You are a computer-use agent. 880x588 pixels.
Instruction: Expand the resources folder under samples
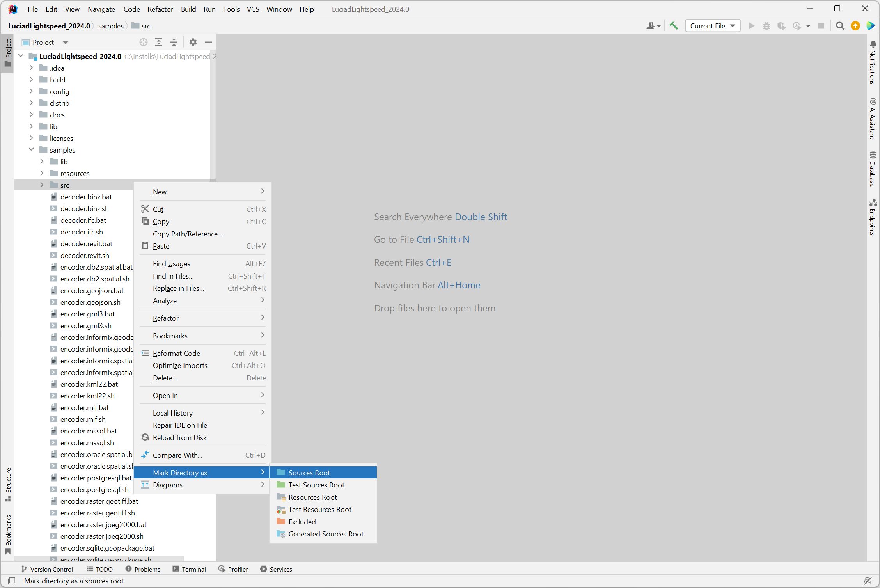(x=42, y=173)
